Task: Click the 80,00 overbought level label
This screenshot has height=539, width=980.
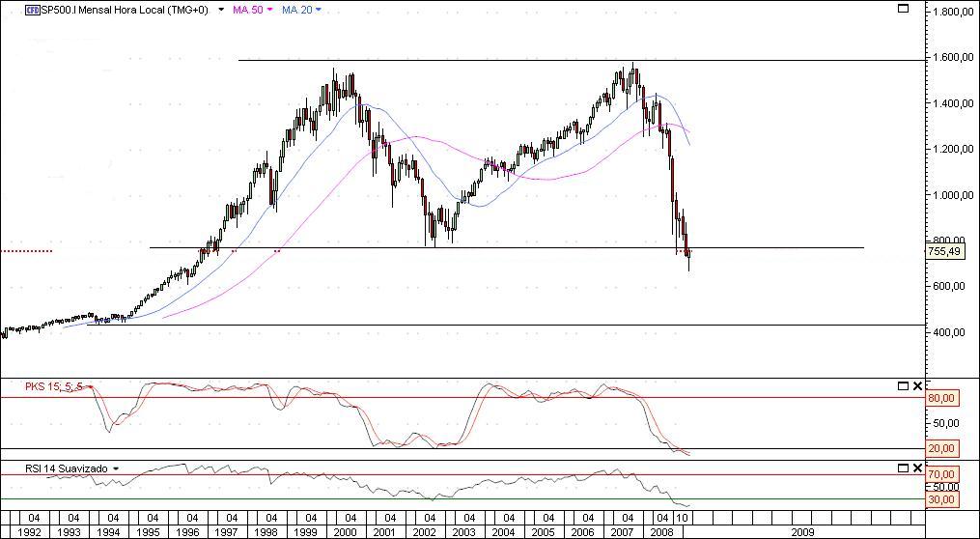Action: click(942, 398)
